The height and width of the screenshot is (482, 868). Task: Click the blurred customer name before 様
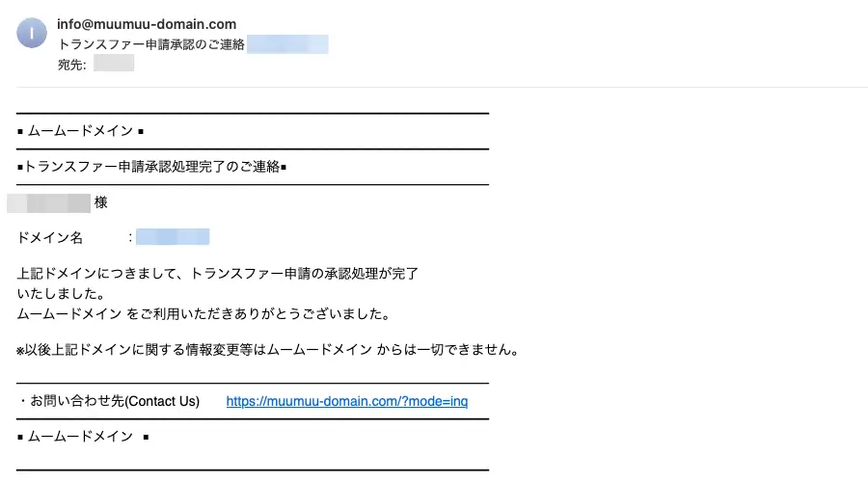[50, 203]
